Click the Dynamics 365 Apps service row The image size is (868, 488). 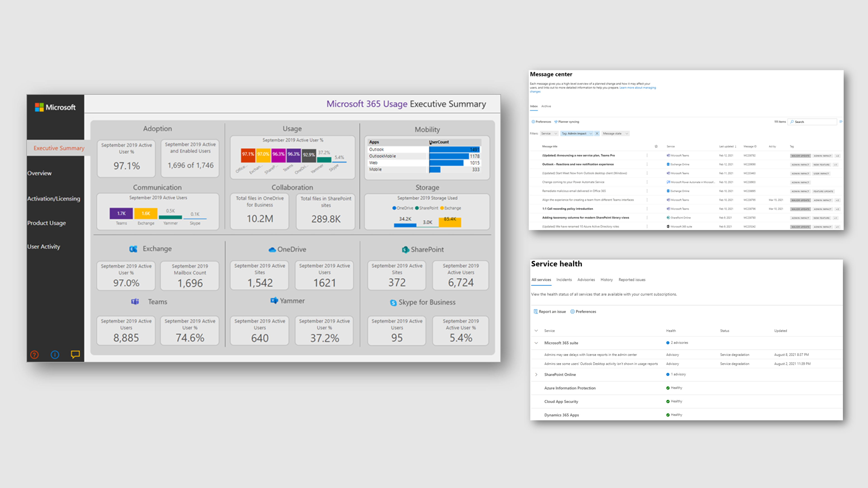coord(686,415)
